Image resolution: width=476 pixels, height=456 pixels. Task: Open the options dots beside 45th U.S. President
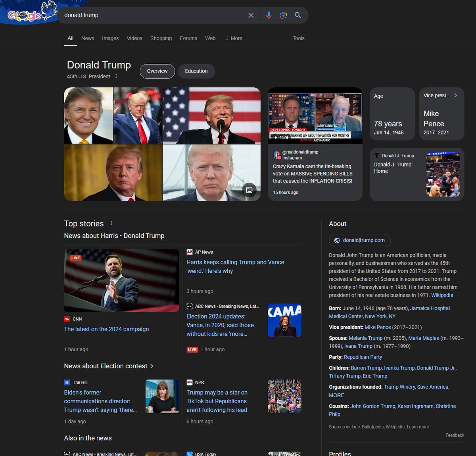[x=116, y=76]
